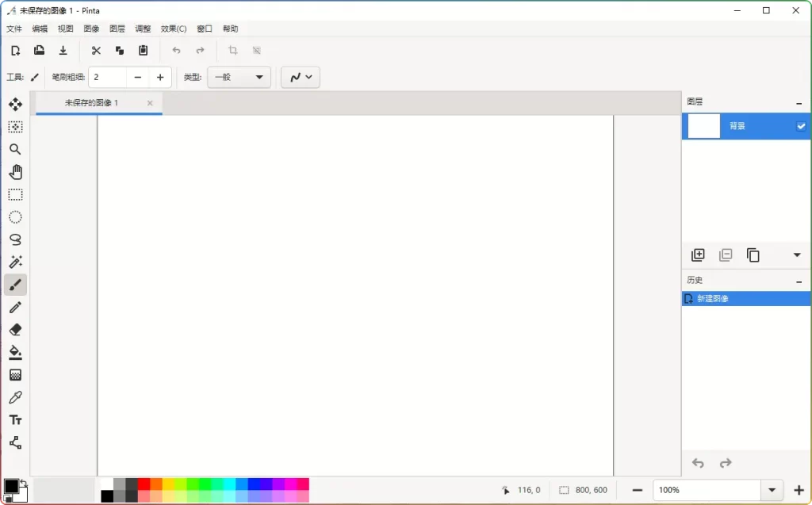Activate the Pencil tool
The height and width of the screenshot is (505, 812).
(15, 307)
